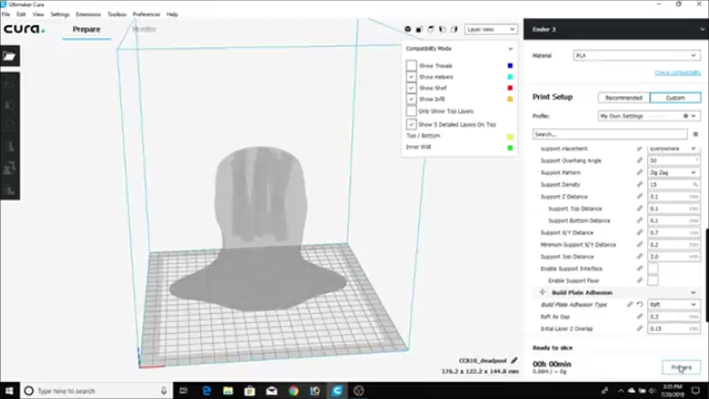709x399 pixels.
Task: Click the Prepare slice button
Action: pos(681,367)
